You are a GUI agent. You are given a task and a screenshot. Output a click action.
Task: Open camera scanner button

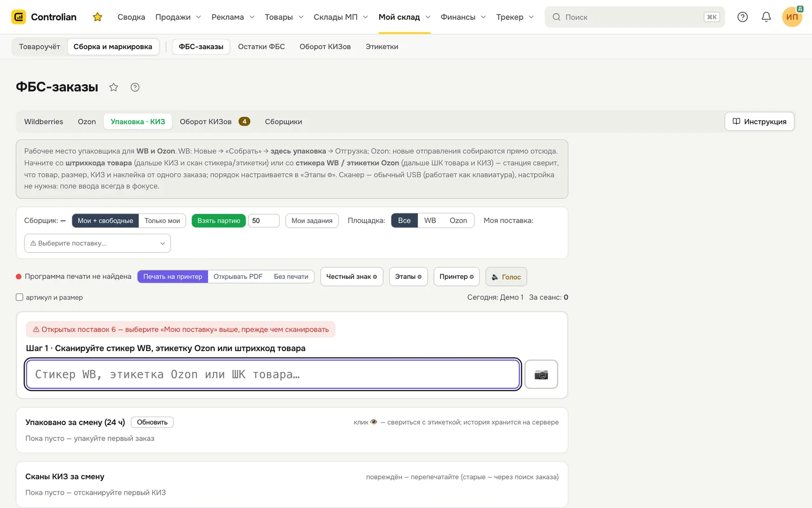(541, 374)
